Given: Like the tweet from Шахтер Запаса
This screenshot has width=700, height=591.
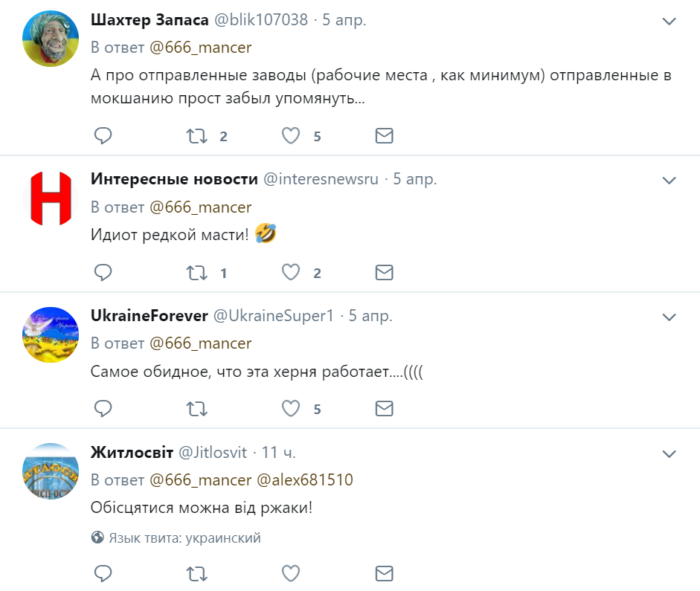Looking at the screenshot, I should (x=291, y=135).
